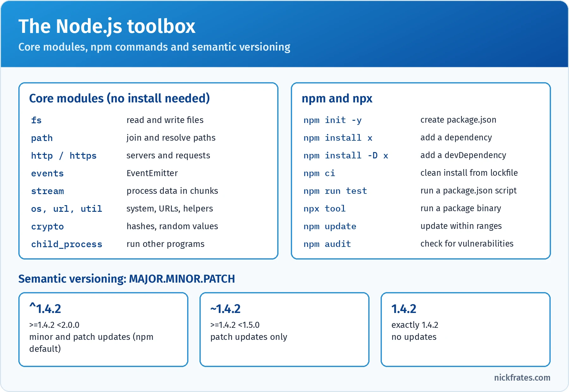Viewport: 569px width, 392px height.
Task: Select the 'npm ci' command
Action: click(x=319, y=173)
